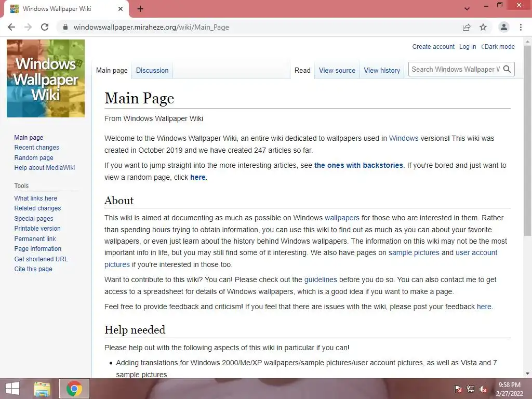The height and width of the screenshot is (399, 532).
Task: Click Cite this page
Action: [x=33, y=269]
